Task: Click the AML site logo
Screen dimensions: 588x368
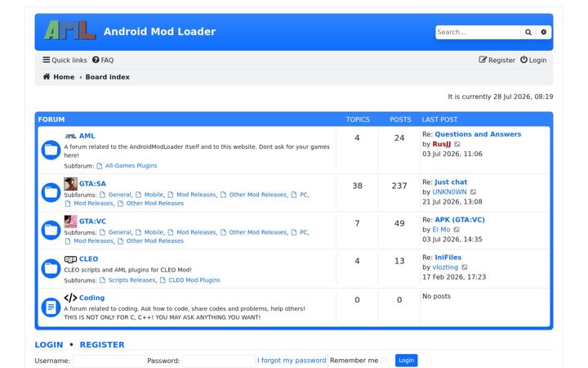Action: pyautogui.click(x=69, y=30)
